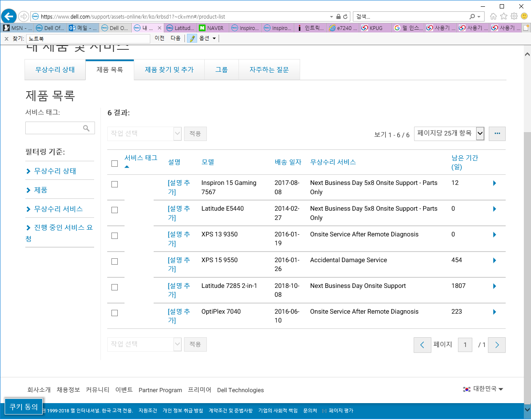
Task: Check the Inspiron 15 Gaming 7567 row checkbox
Action: pos(114,184)
